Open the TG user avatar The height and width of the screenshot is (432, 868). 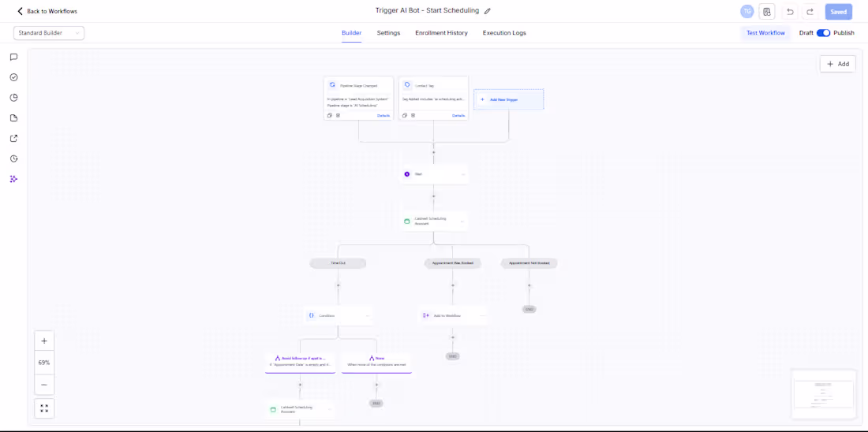pos(747,11)
